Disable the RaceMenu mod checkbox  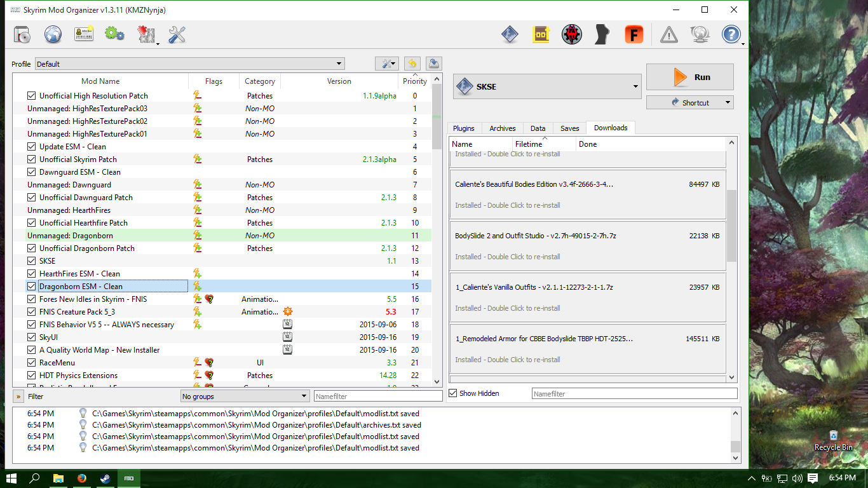32,363
